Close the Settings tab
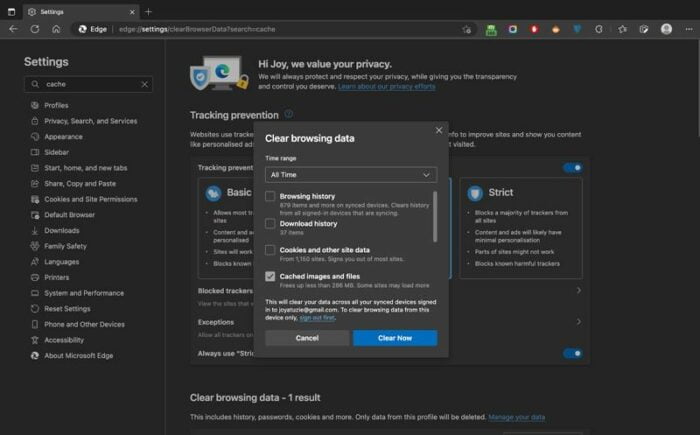The image size is (700, 435). coord(132,12)
